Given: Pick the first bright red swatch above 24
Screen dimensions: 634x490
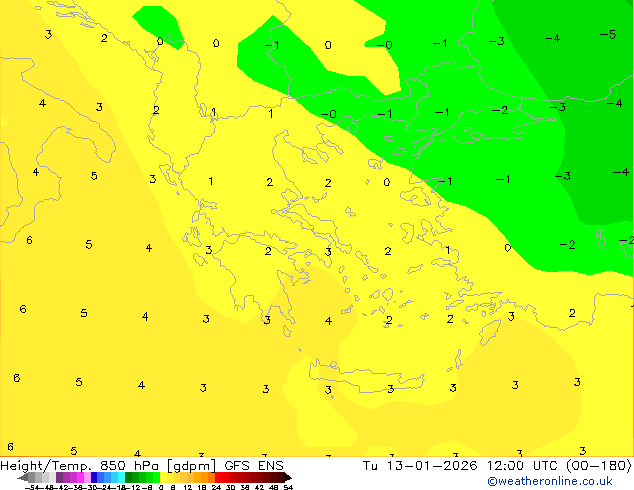Looking at the screenshot, I should 218,477.
